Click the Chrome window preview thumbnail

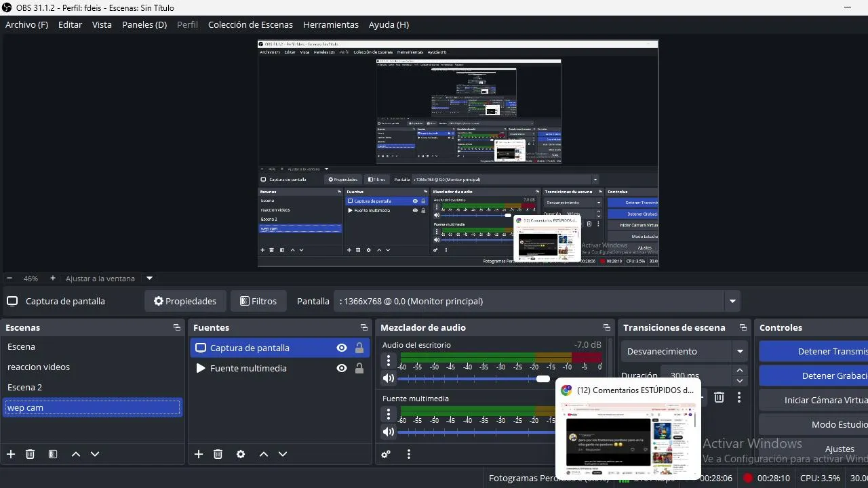tap(628, 439)
